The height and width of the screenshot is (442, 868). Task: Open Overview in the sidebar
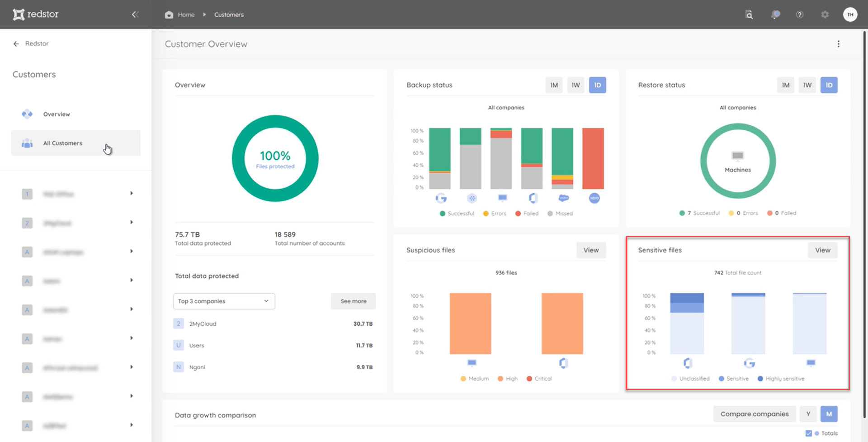click(75, 114)
